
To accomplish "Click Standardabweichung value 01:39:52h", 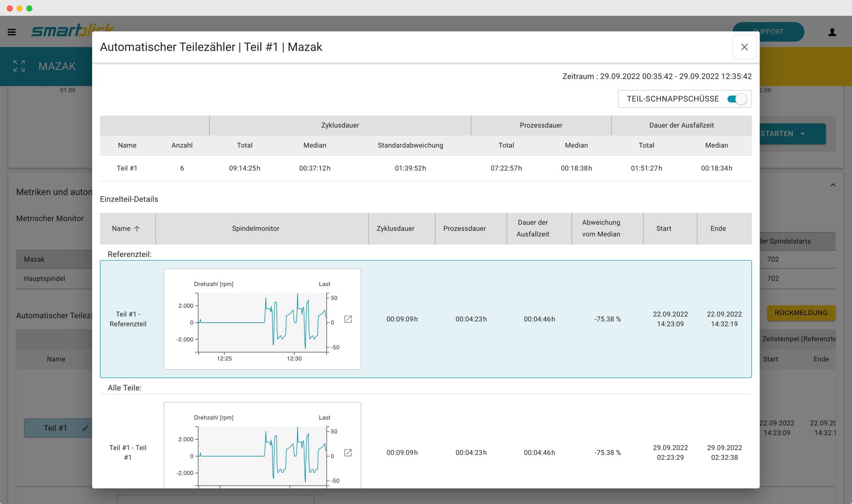I will click(411, 168).
